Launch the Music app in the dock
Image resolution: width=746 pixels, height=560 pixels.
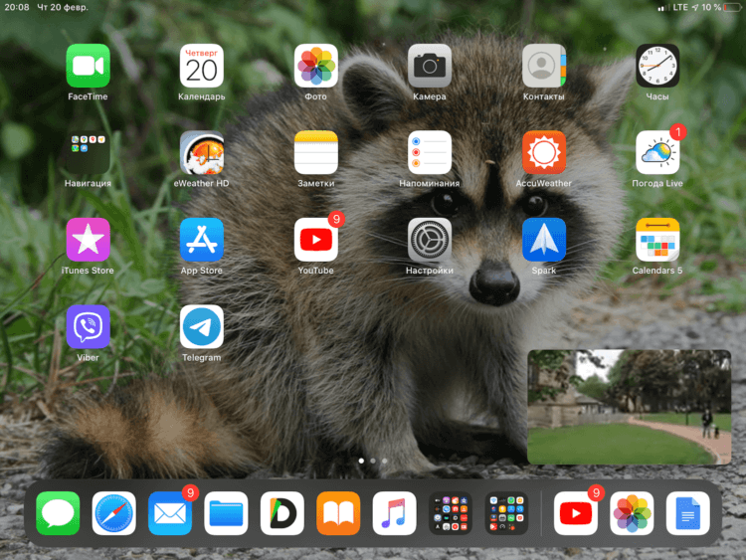(395, 513)
